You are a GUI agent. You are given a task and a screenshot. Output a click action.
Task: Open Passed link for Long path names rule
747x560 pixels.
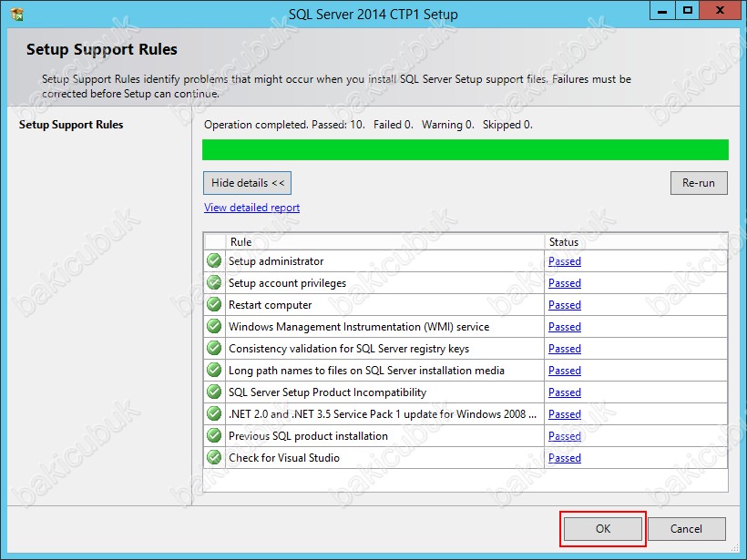click(x=564, y=371)
